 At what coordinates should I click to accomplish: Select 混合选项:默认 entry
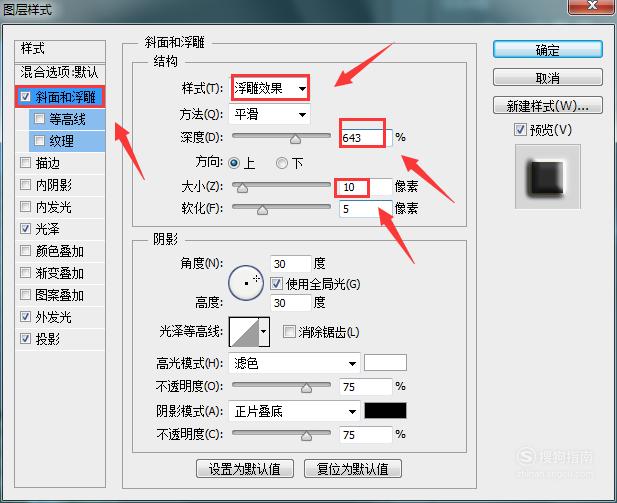(60, 72)
